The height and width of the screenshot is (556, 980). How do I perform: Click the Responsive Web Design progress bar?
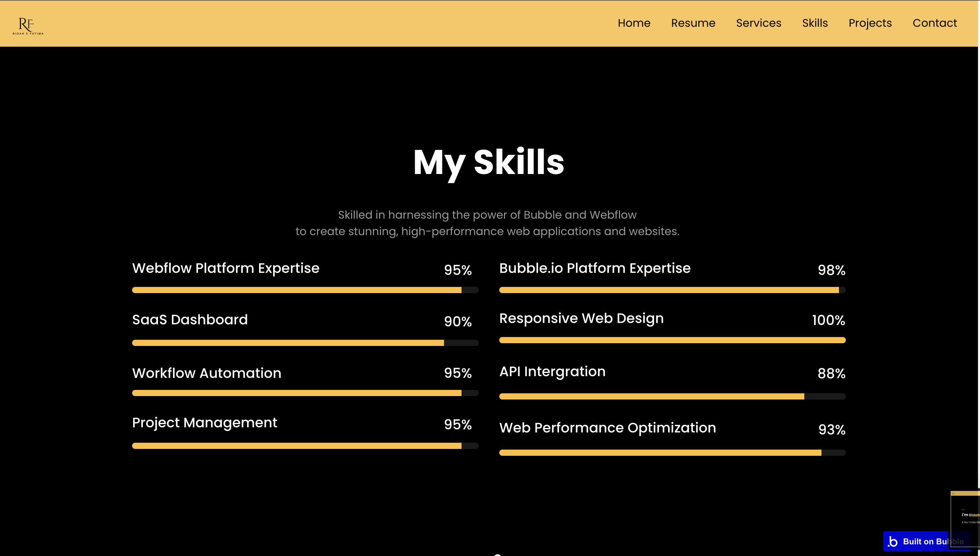click(x=672, y=340)
